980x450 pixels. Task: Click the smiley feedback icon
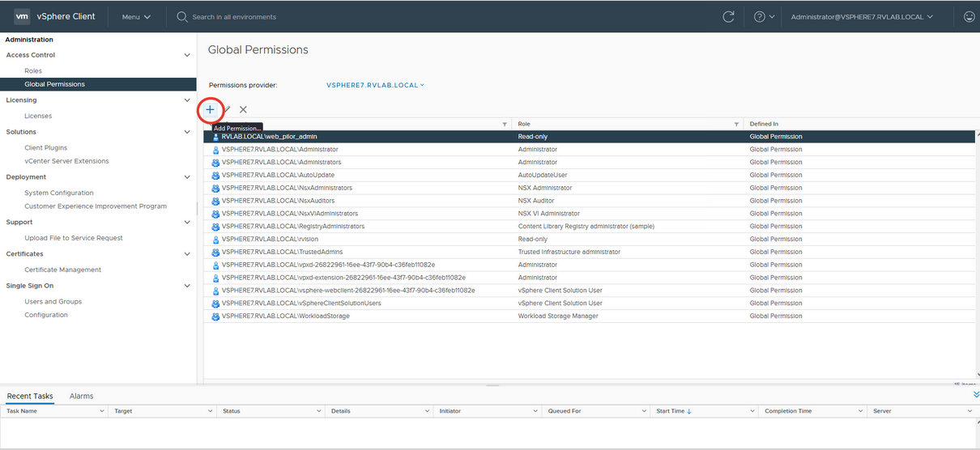click(x=969, y=16)
